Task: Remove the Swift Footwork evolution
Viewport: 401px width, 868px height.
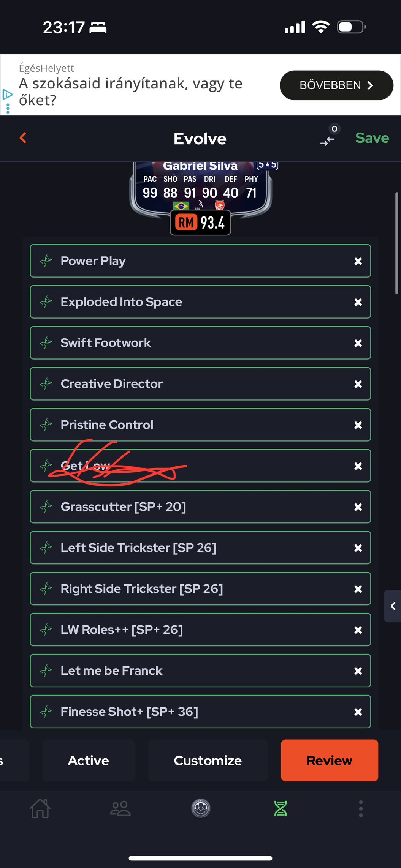Action: pos(358,343)
